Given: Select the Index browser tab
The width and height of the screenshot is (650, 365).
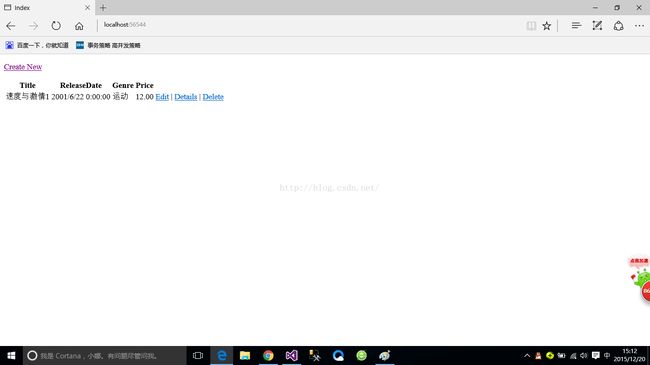Looking at the screenshot, I should click(47, 7).
